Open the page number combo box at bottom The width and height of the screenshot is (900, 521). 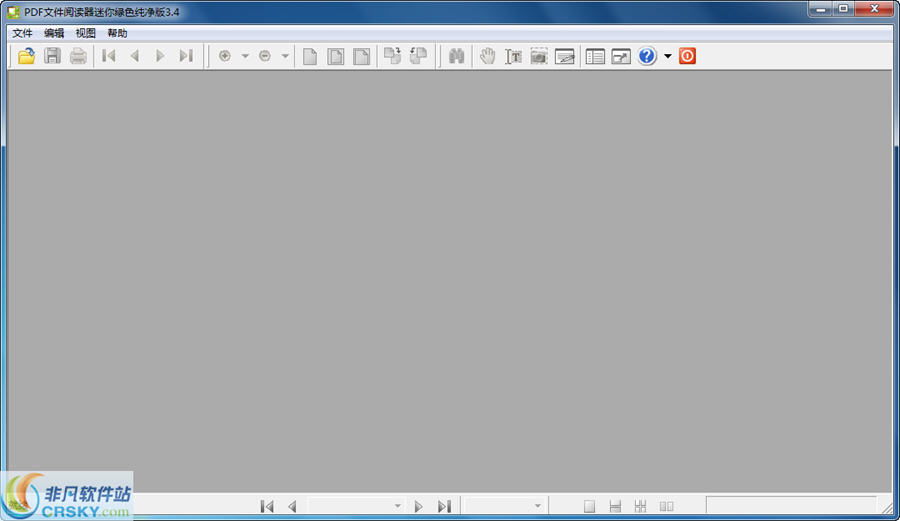(x=355, y=507)
